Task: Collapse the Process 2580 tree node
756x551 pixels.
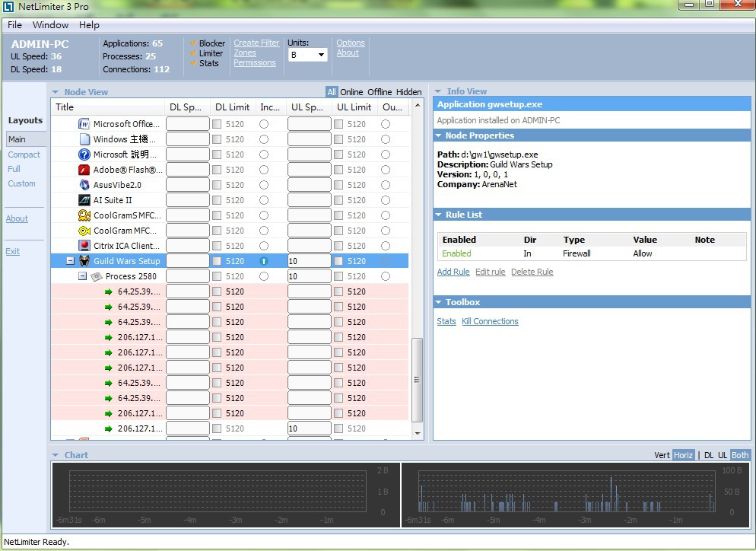Action: pyautogui.click(x=82, y=276)
